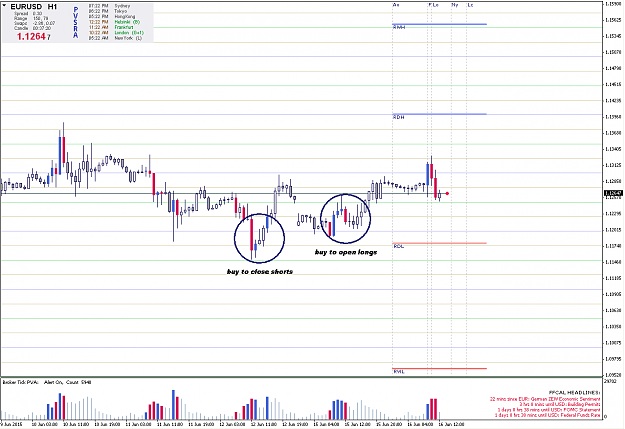The image size is (625, 429).
Task: Select the Frankfurt session clock row
Action: point(111,27)
